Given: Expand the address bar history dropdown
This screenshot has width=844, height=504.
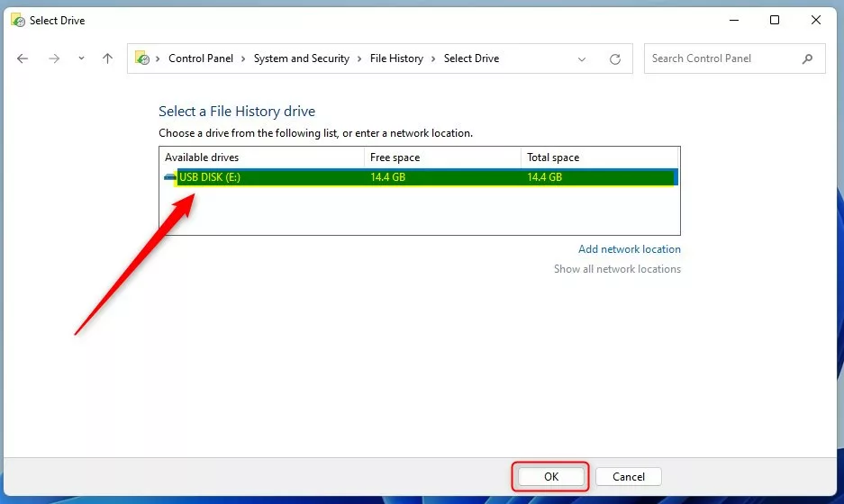Looking at the screenshot, I should pyautogui.click(x=582, y=58).
